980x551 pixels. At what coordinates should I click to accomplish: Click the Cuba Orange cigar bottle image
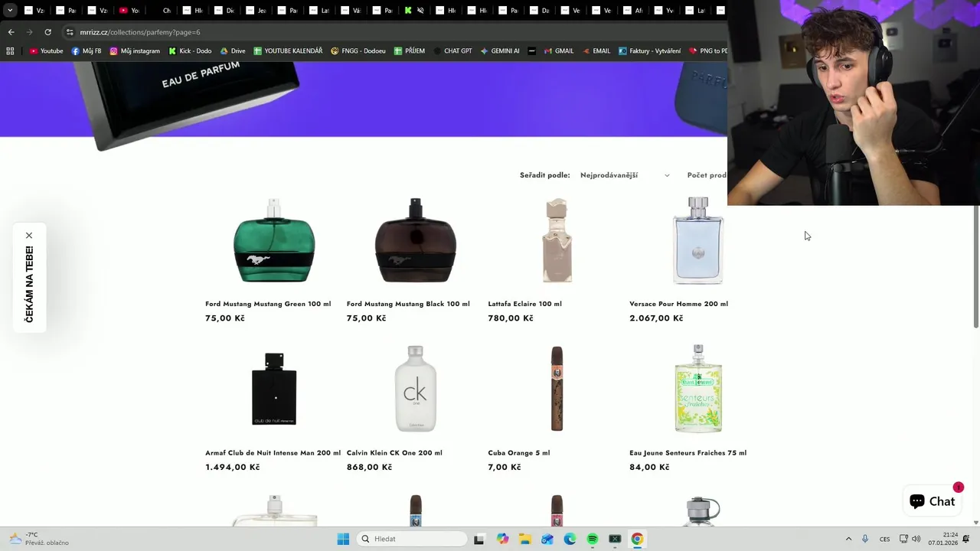tap(557, 389)
